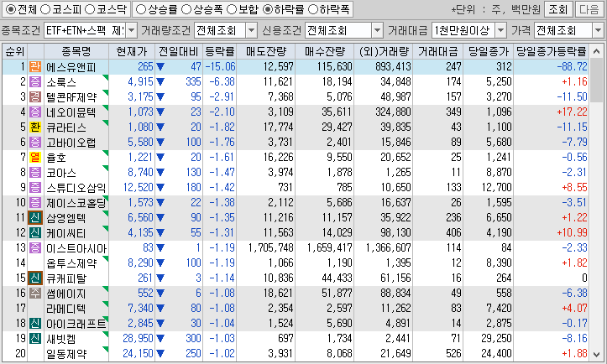Sort by 등락률 column header
This screenshot has width=607, height=364.
pyautogui.click(x=219, y=51)
